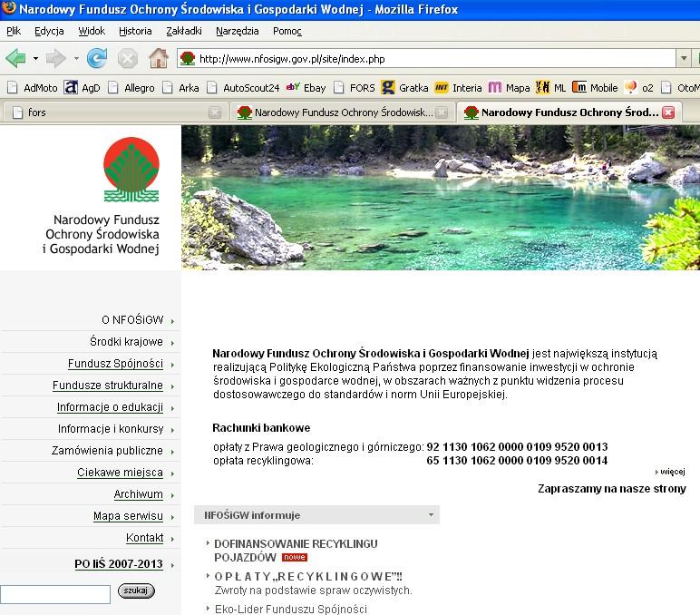Reload the page with the blue refresh icon
This screenshot has width=700, height=615.
click(x=97, y=59)
